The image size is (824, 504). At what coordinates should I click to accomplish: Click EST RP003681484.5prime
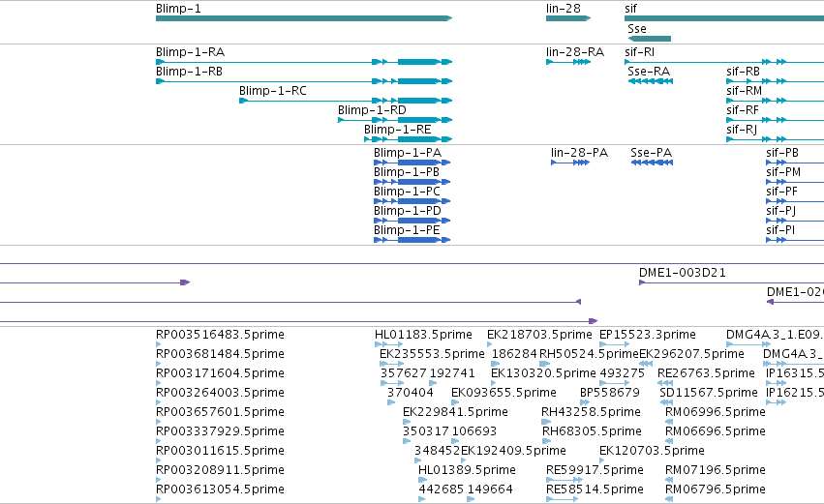pos(220,354)
